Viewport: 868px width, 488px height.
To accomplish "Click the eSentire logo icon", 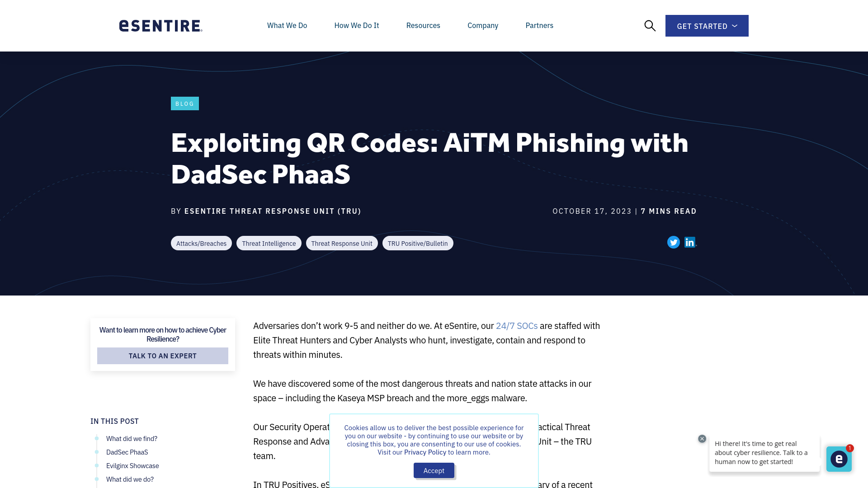I will [160, 26].
